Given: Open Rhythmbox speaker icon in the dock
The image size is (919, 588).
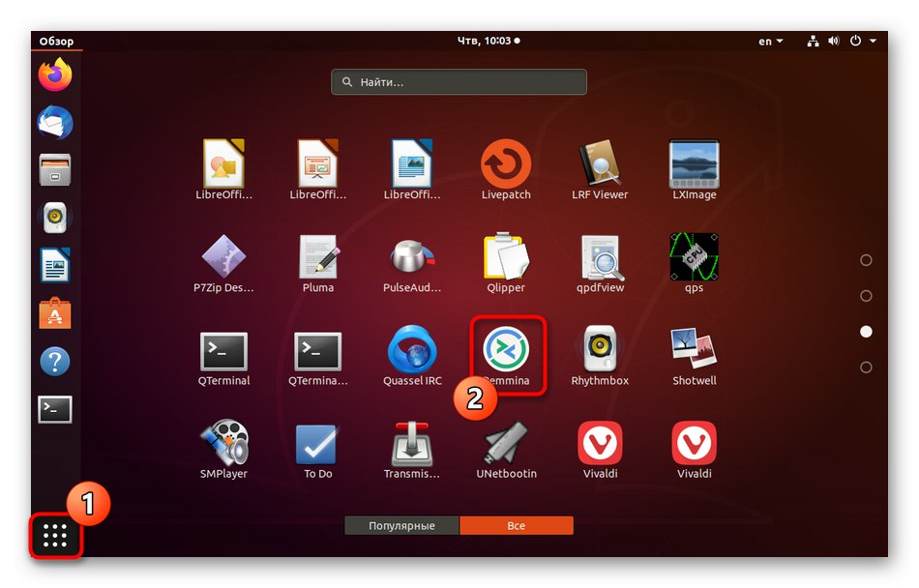Looking at the screenshot, I should coord(55,218).
